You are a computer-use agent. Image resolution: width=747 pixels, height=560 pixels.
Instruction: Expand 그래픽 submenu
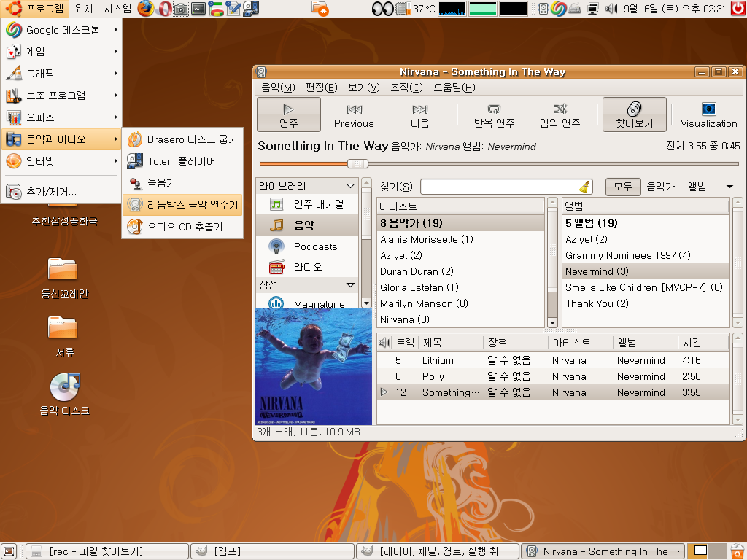(61, 74)
